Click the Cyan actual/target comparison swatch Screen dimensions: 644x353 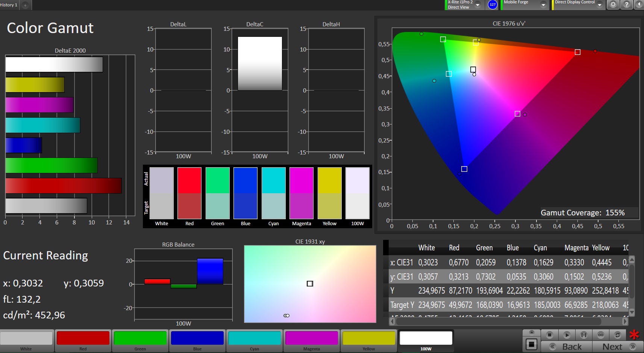(274, 193)
